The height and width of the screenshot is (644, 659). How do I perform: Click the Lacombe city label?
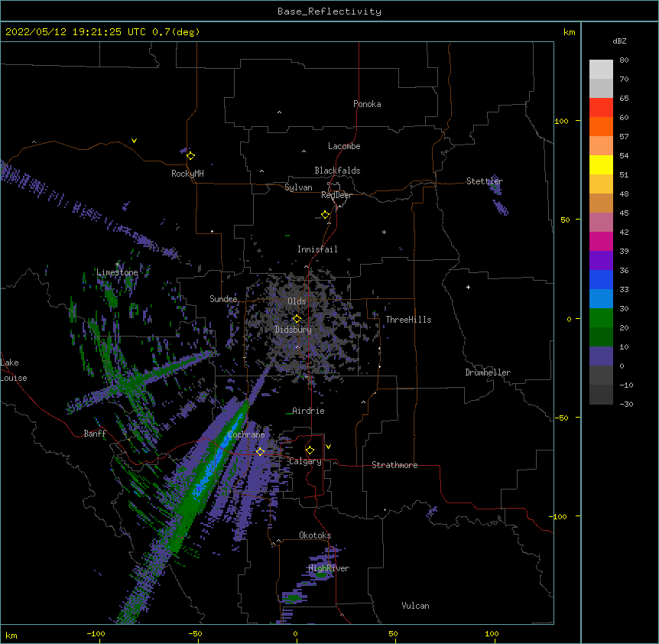click(x=344, y=146)
